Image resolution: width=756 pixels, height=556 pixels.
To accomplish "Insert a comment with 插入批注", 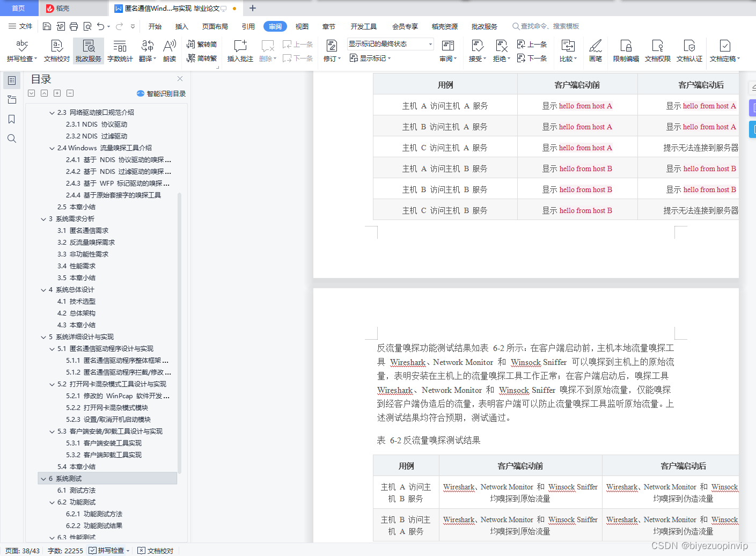I will [x=239, y=51].
